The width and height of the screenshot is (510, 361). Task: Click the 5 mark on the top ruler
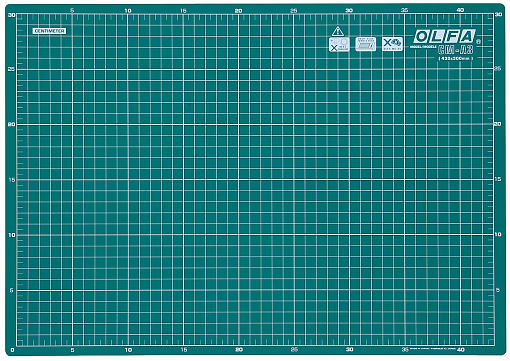click(x=72, y=10)
